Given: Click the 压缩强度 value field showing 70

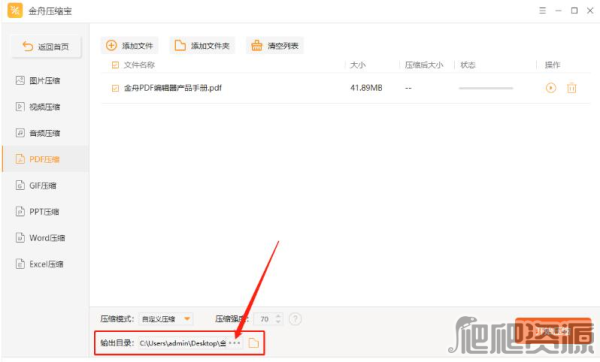Looking at the screenshot, I should 264,319.
